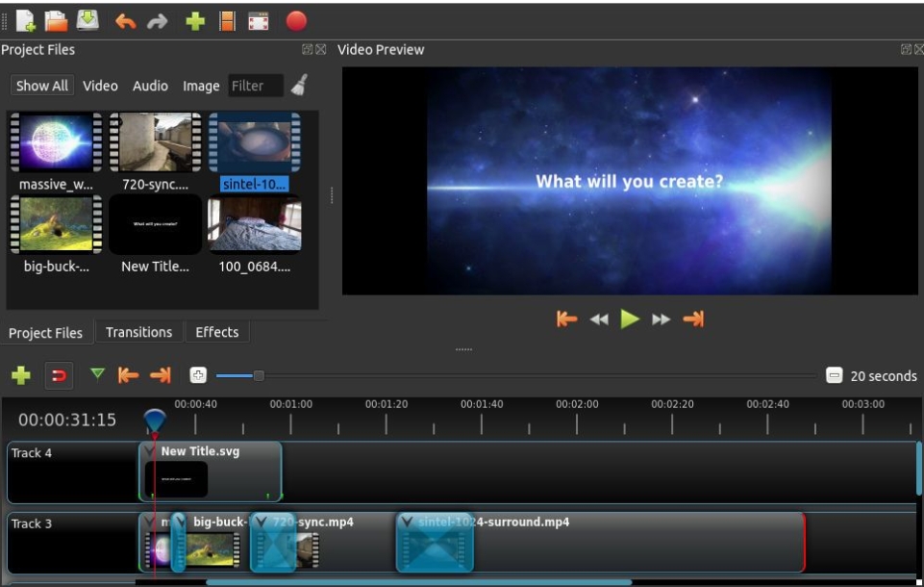Switch to the Transitions tab
The width and height of the screenshot is (924, 587).
click(138, 332)
